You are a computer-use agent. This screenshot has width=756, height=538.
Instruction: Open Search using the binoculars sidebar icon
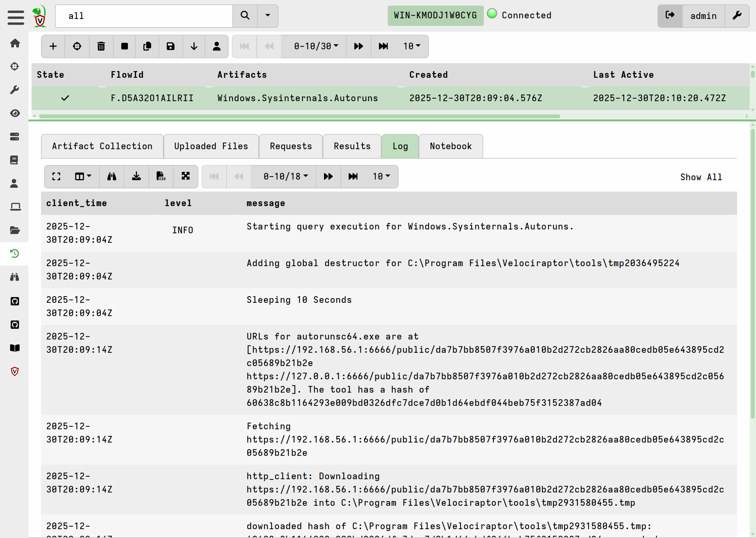tap(15, 277)
